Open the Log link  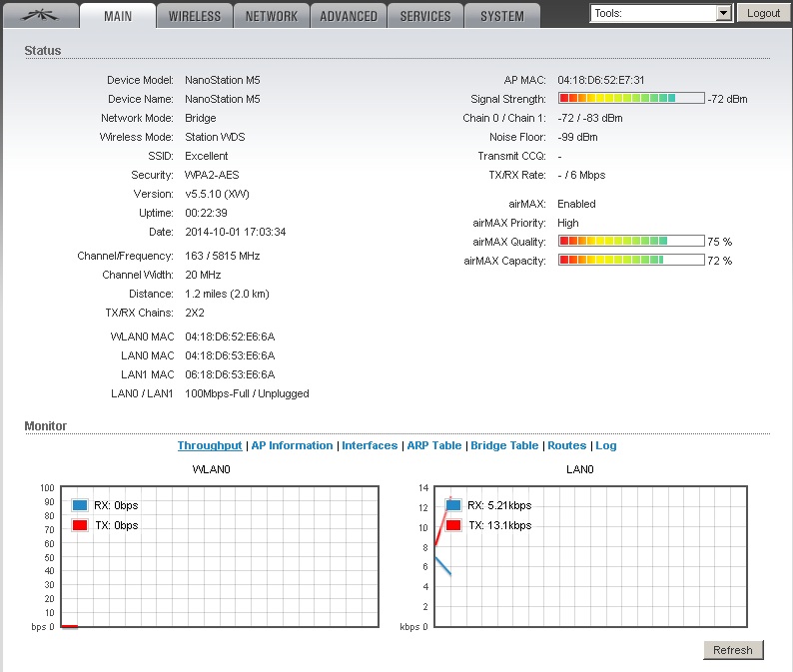[606, 445]
